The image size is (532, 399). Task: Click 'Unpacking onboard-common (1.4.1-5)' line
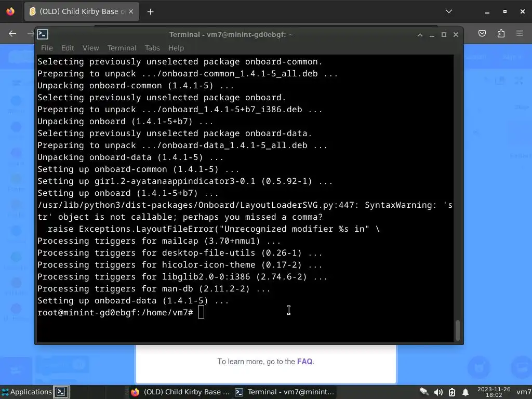[x=136, y=86]
